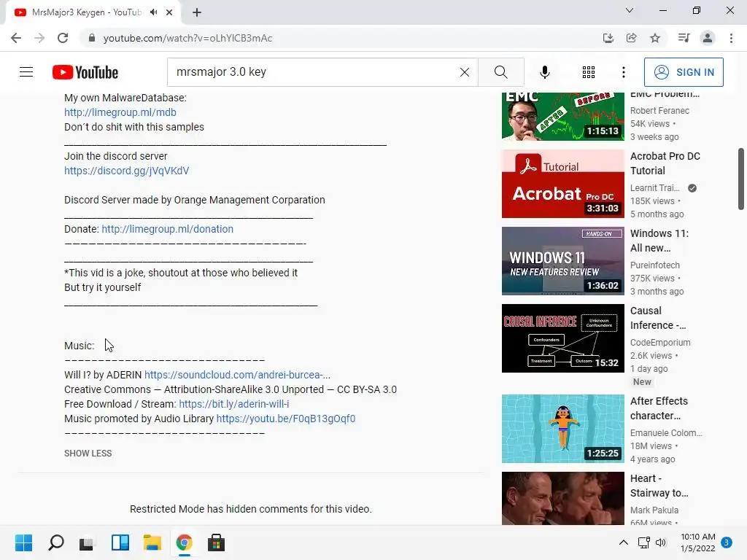Open the Robert Feranec channel name
747x560 pixels.
[x=659, y=111]
